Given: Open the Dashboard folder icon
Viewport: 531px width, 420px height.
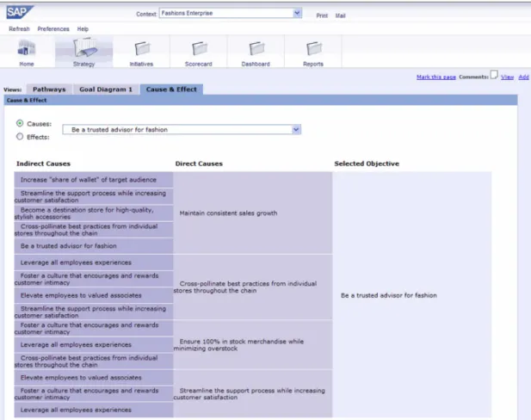Looking at the screenshot, I should click(256, 48).
